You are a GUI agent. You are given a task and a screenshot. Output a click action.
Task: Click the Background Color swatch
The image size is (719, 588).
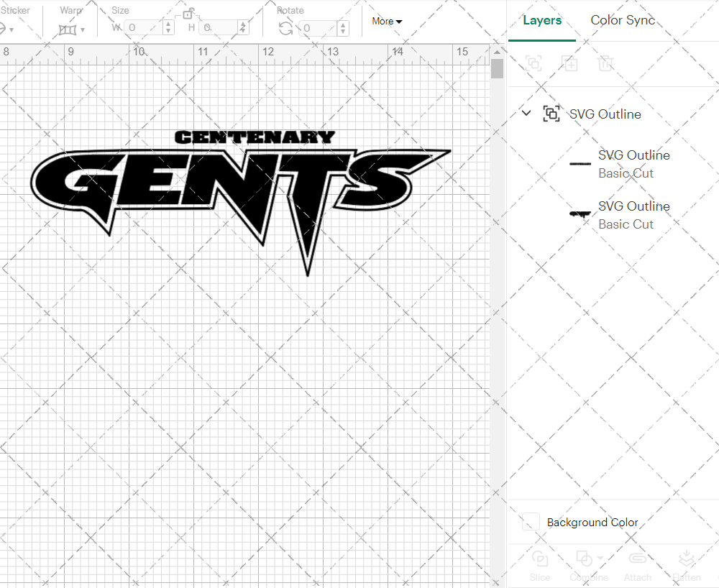pyautogui.click(x=530, y=523)
